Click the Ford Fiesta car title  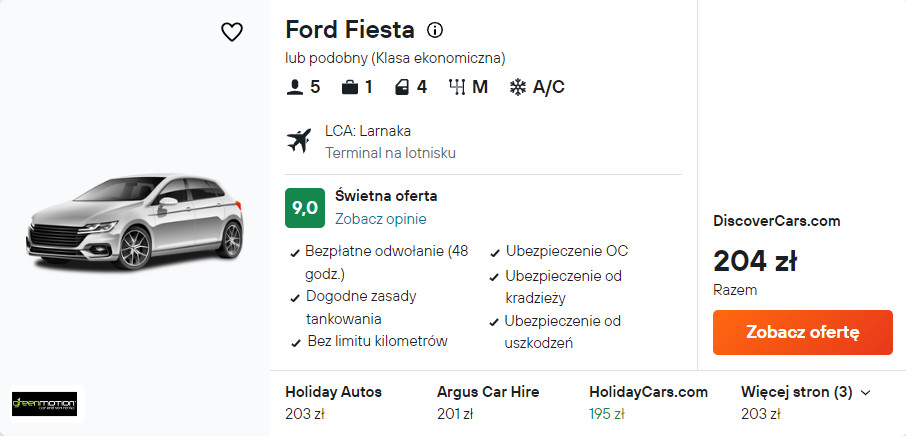point(350,30)
